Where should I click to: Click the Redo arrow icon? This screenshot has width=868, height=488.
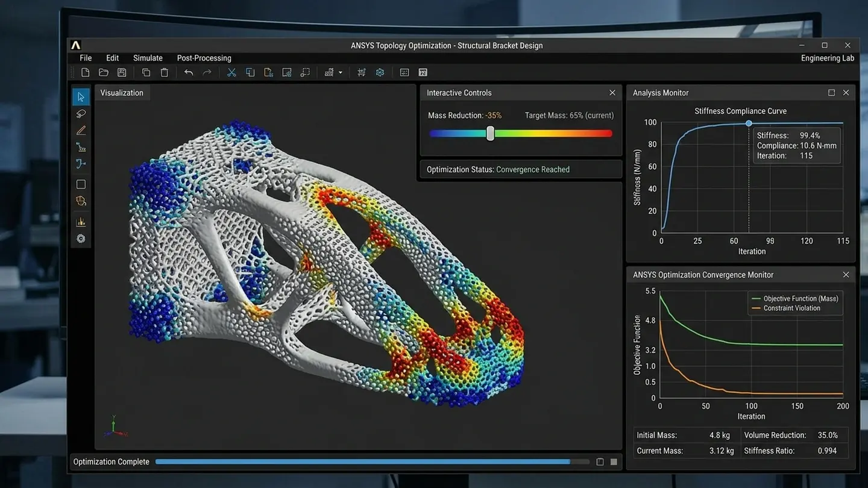(x=207, y=72)
